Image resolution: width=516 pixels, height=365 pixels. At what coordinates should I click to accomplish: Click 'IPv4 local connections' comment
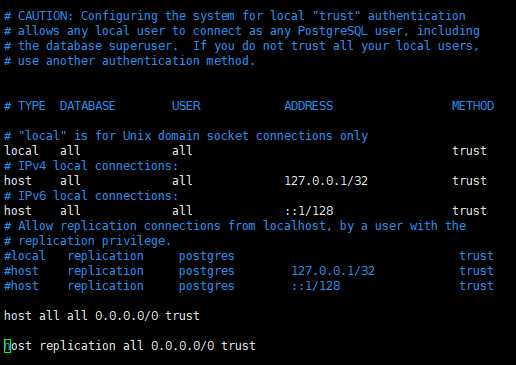click(98, 166)
